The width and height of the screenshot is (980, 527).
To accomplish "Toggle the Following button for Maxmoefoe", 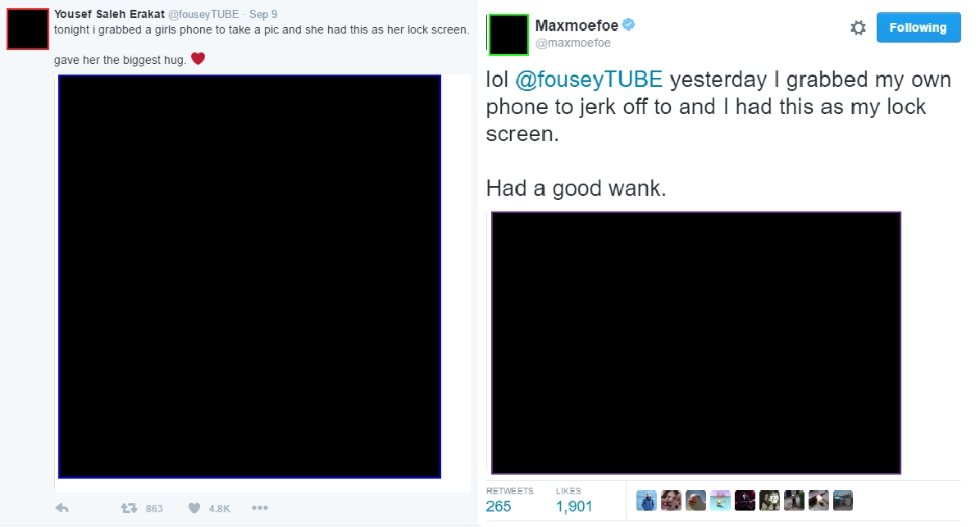I will [x=918, y=28].
